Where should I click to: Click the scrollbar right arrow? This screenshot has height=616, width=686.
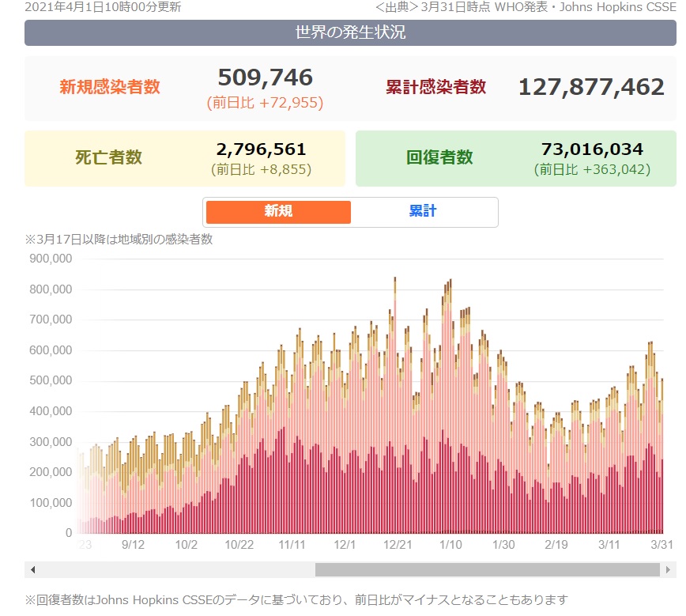[x=669, y=569]
